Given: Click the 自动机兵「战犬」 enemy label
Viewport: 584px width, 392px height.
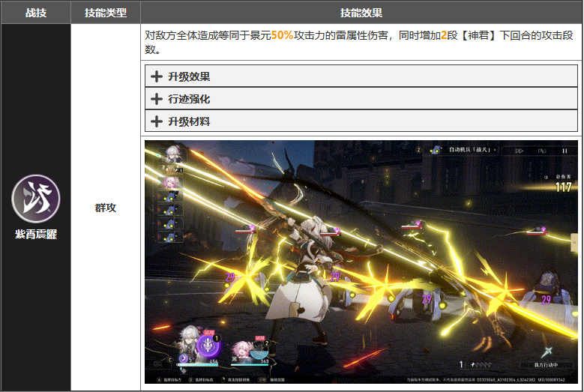Looking at the screenshot, I should 469,150.
